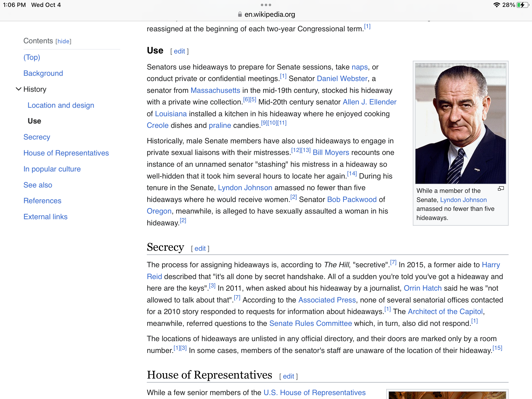532x399 pixels.
Task: Go to House of Representatives in contents
Action: coord(66,153)
